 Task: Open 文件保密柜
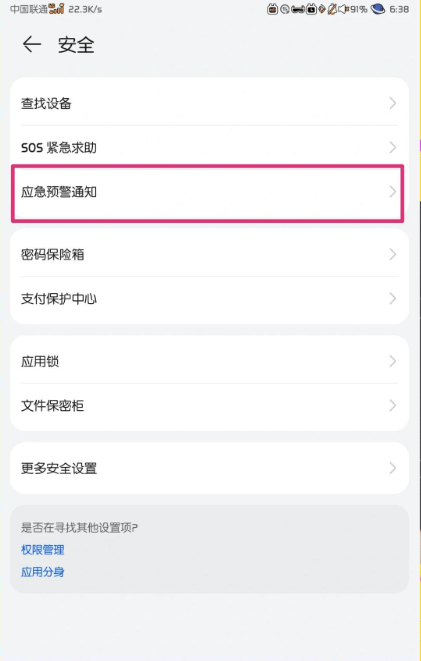209,406
